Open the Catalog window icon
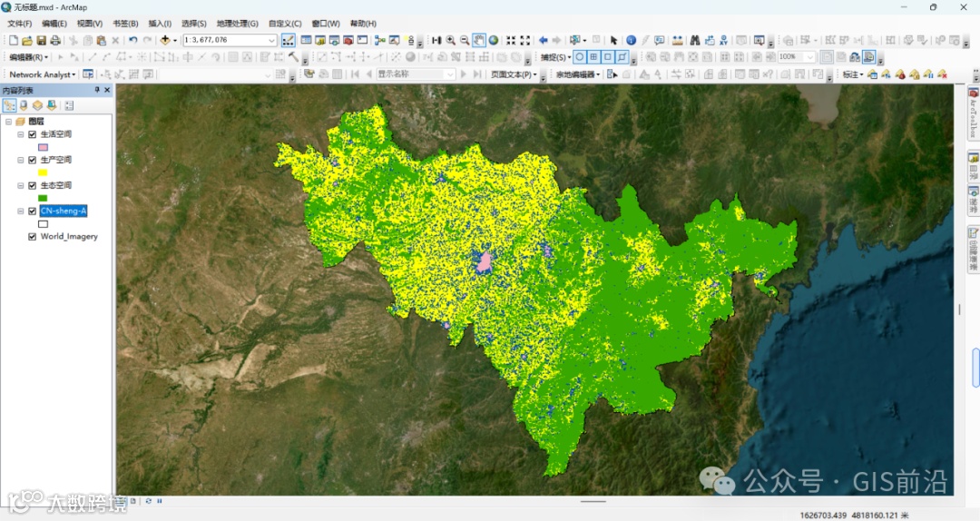The width and height of the screenshot is (980, 521). point(320,40)
